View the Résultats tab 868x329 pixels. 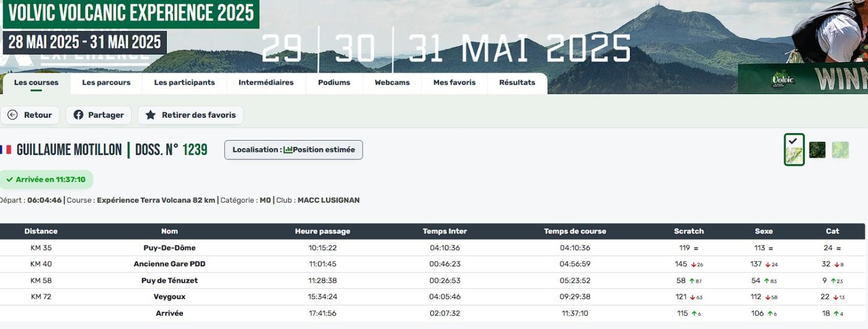(517, 83)
